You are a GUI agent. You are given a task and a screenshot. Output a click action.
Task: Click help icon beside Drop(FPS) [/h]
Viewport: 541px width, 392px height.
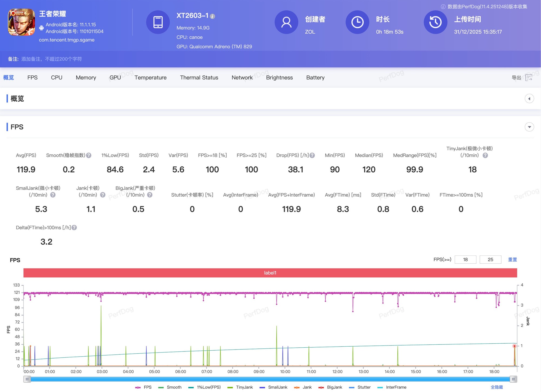coord(312,155)
